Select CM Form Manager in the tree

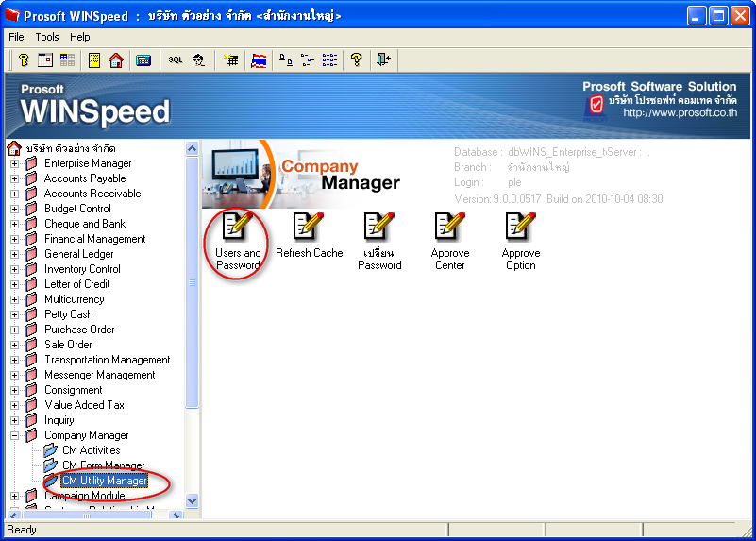[103, 465]
